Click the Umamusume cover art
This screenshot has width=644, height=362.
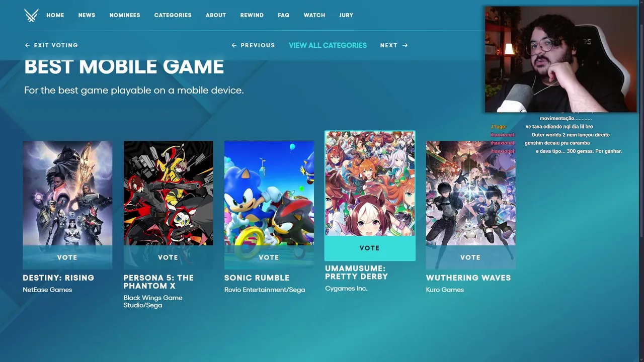370,184
